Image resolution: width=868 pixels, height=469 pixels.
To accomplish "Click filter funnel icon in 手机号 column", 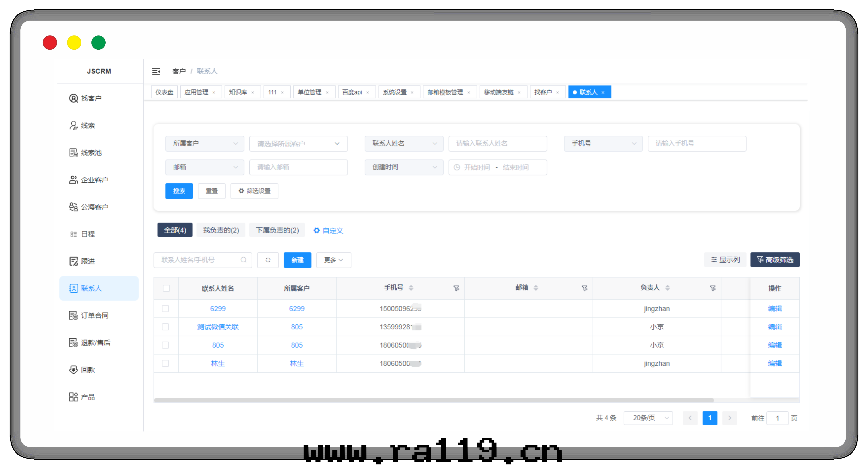I will (456, 288).
